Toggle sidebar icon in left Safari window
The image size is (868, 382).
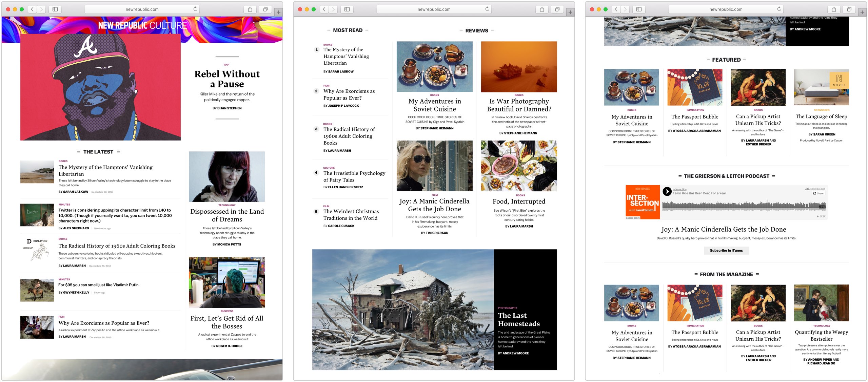coord(55,9)
